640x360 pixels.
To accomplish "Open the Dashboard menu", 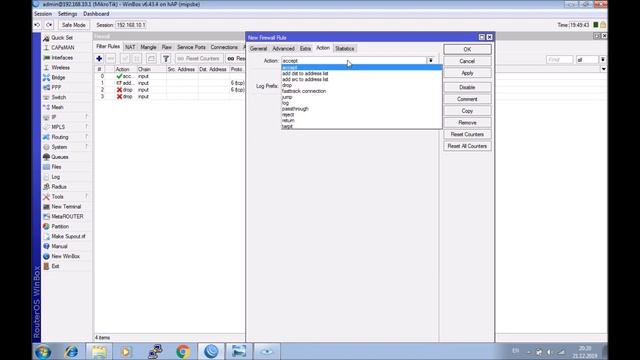I will click(96, 14).
